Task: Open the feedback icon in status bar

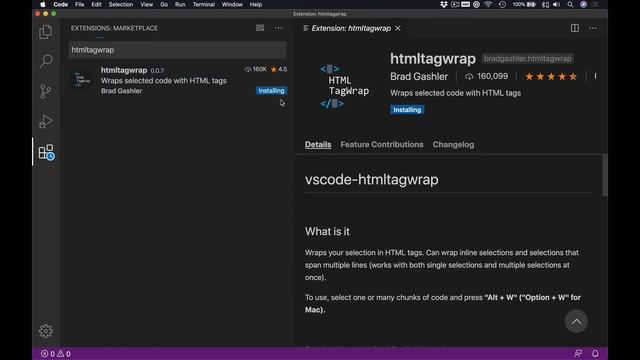Action: 578,353
